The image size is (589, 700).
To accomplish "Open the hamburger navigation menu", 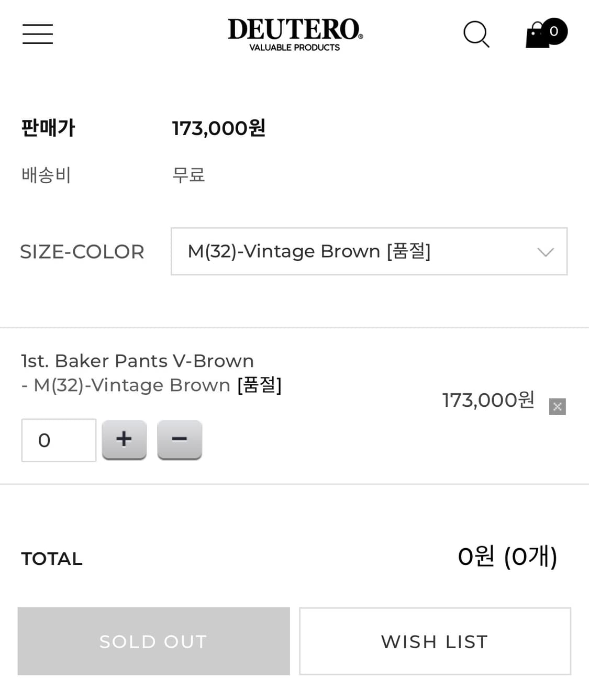I will click(38, 34).
